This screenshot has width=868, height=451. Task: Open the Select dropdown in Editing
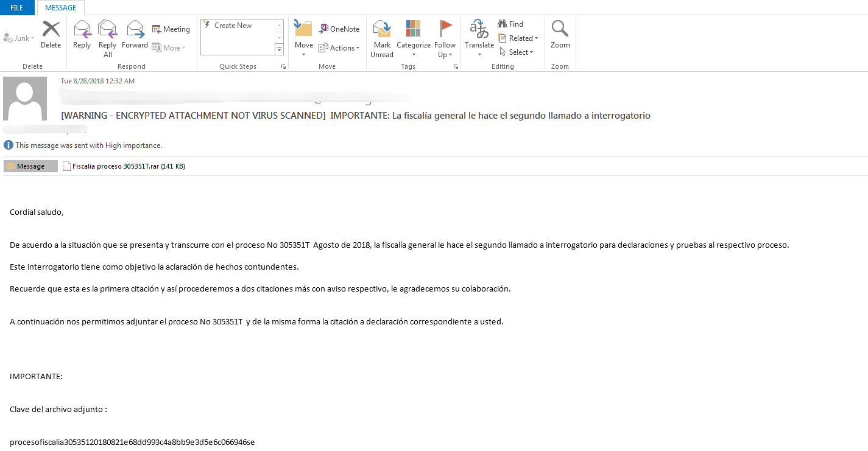point(516,52)
